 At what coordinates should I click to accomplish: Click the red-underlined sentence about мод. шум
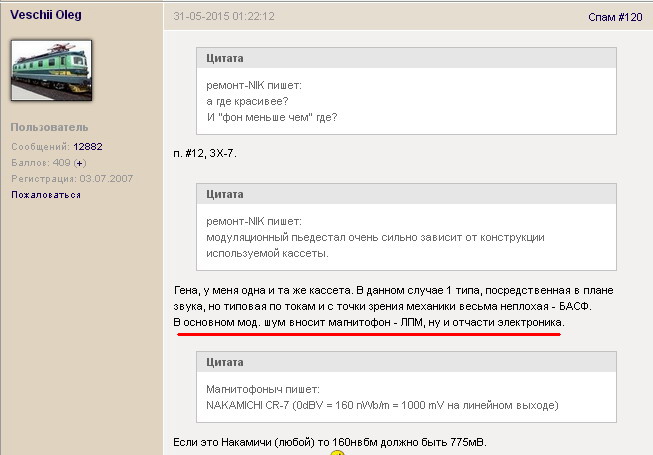(x=370, y=325)
